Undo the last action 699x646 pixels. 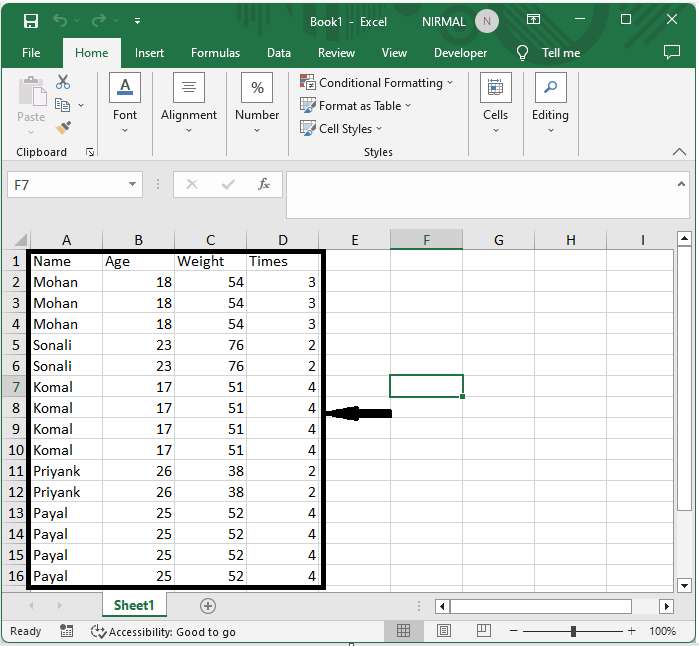(60, 20)
